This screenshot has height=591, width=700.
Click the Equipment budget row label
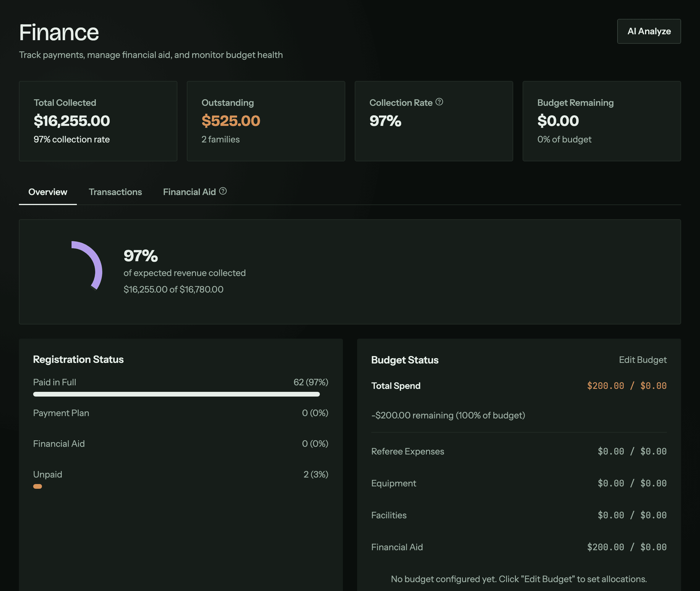coord(393,483)
